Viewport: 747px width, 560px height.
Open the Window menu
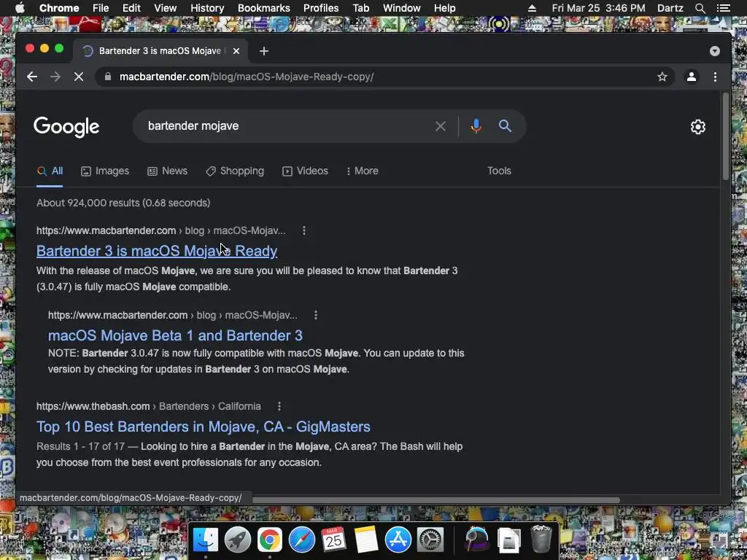[402, 8]
